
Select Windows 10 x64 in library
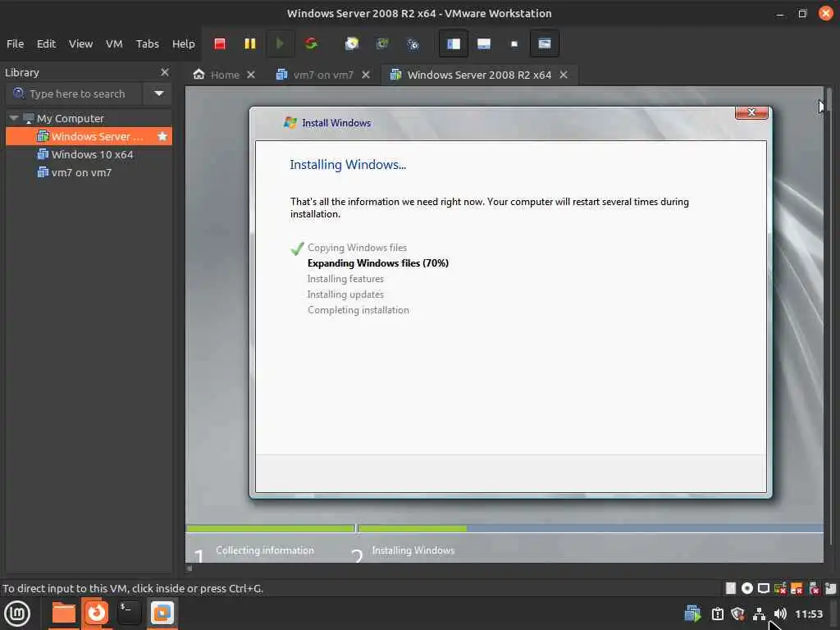[92, 155]
